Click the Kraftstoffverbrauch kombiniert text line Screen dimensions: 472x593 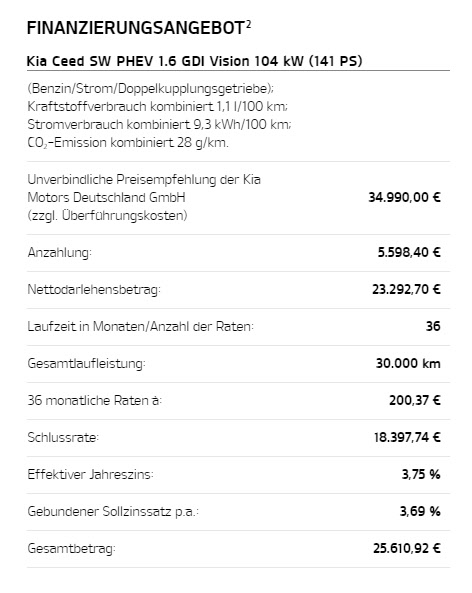click(157, 107)
